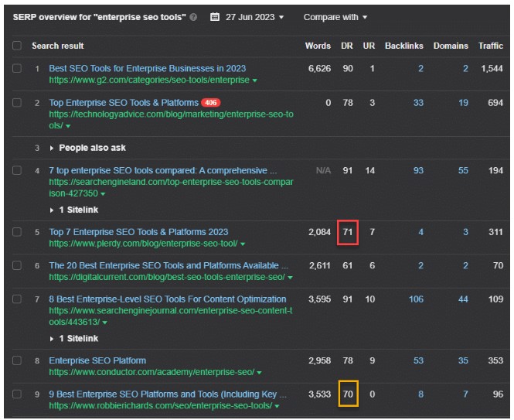Open dropdown arrow after searchenginejournal.com URL
This screenshot has height=420, width=514.
click(105, 323)
